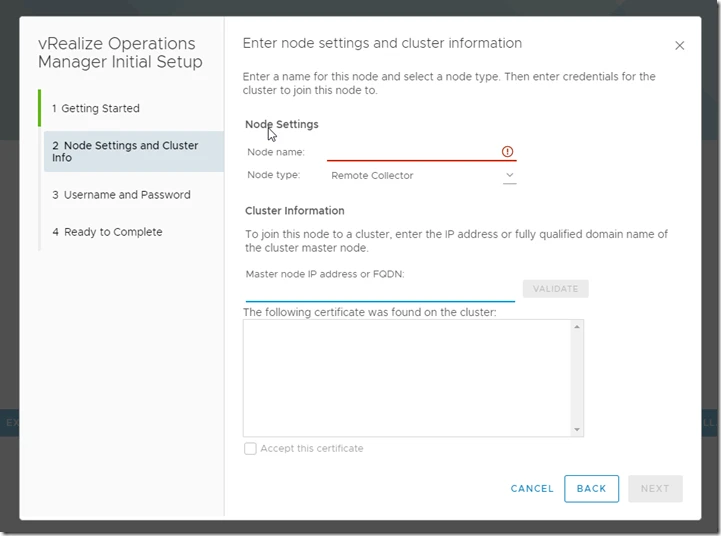Click the 'Node name:' label

point(276,152)
